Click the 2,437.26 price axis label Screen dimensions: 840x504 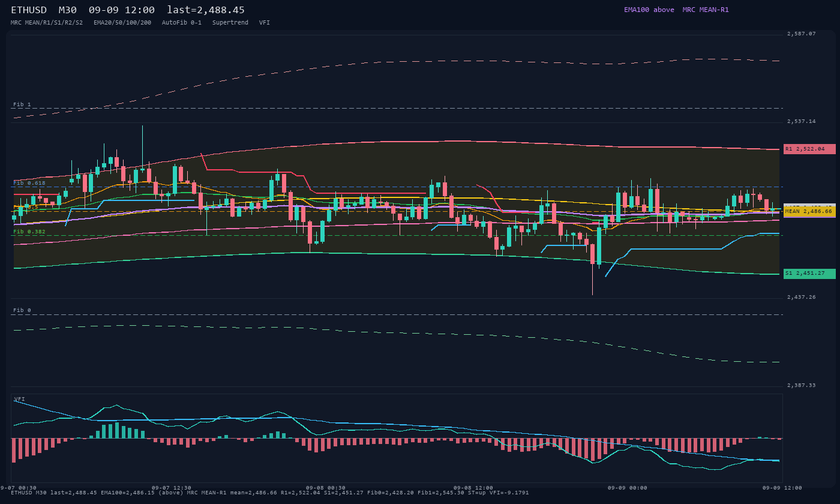coord(802,298)
